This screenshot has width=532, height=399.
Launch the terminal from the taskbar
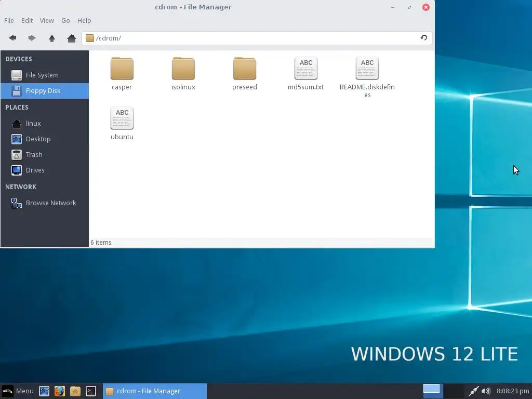(x=90, y=391)
